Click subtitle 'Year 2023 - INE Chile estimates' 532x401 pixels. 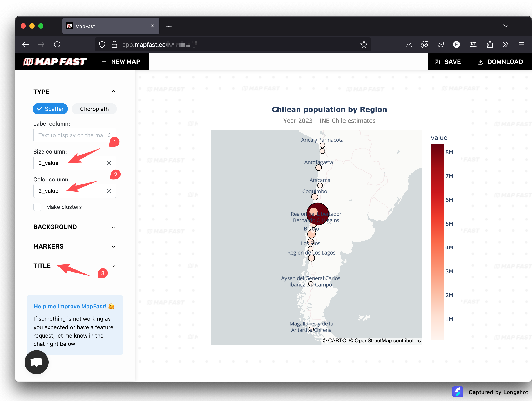coord(329,121)
